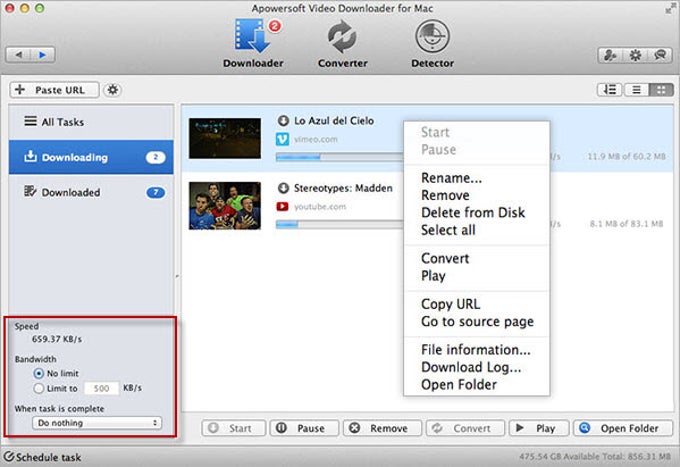The height and width of the screenshot is (467, 680).
Task: Select All Tasks in sidebar
Action: (x=91, y=122)
